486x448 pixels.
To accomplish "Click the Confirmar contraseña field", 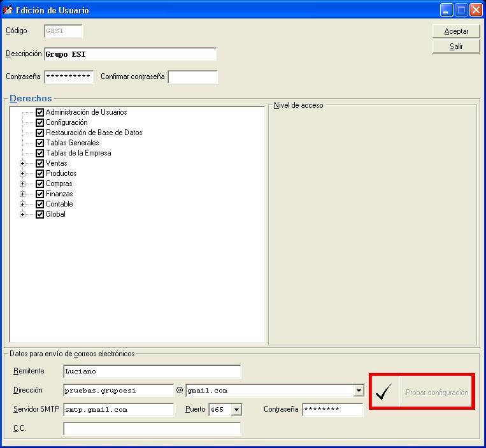I will click(x=192, y=77).
